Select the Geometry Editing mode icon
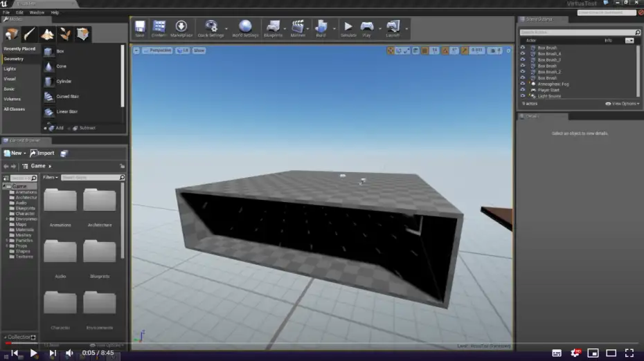Image resolution: width=644 pixels, height=361 pixels. pyautogui.click(x=82, y=34)
